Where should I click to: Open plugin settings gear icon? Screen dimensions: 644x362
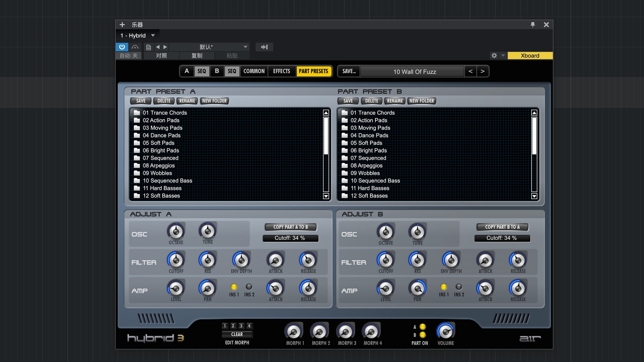pos(494,56)
